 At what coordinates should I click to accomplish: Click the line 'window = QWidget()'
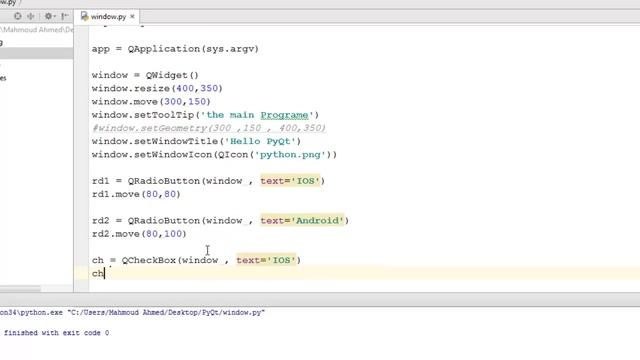pyautogui.click(x=145, y=75)
